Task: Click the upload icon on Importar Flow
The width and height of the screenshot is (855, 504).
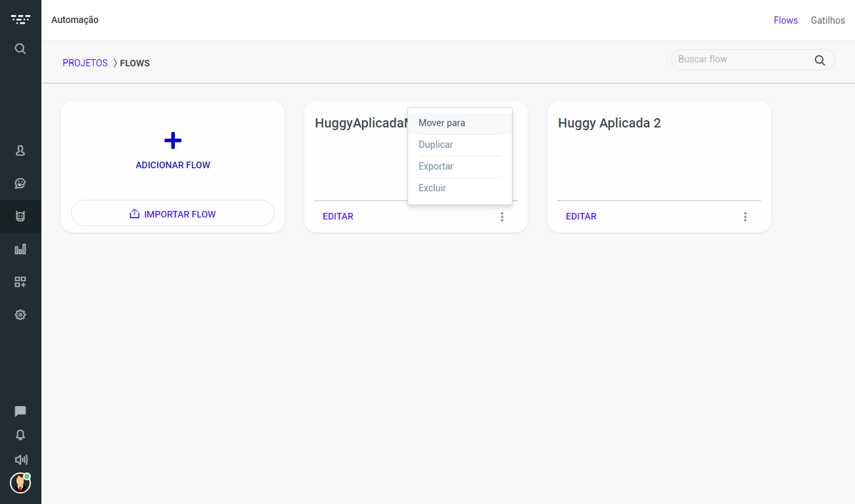Action: pos(135,214)
